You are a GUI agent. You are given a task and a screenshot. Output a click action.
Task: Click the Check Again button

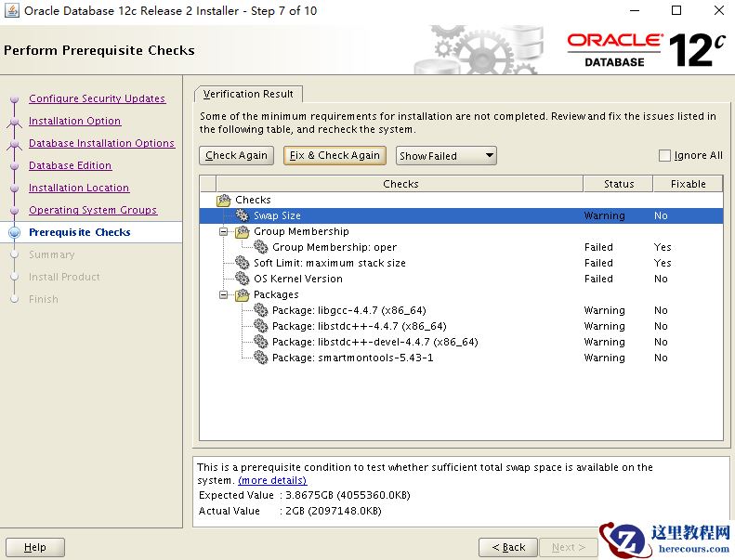pos(236,156)
